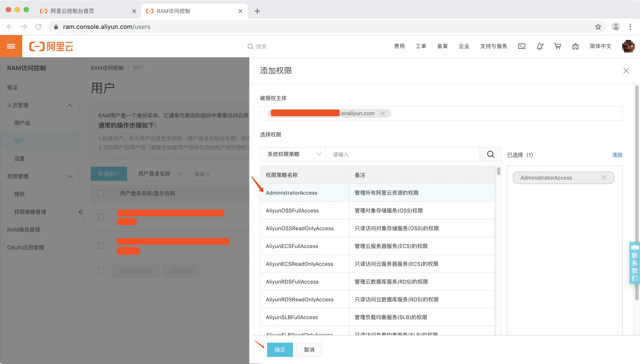Viewport: 640px width, 364px height.
Task: Check the first user row checkbox
Action: 101,217
